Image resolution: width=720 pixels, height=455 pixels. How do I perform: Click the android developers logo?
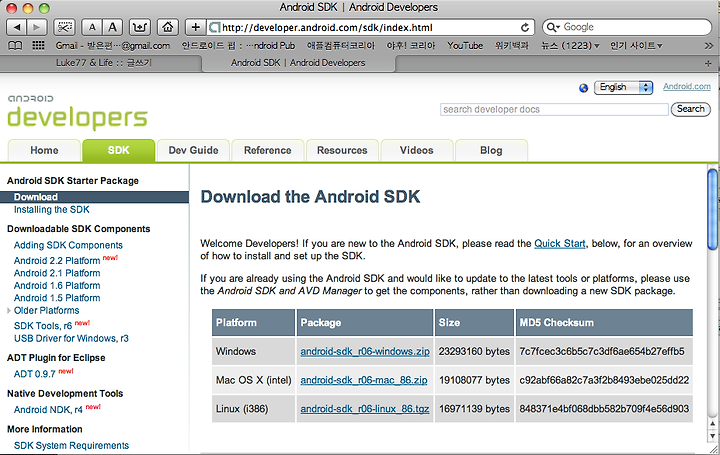click(x=77, y=112)
